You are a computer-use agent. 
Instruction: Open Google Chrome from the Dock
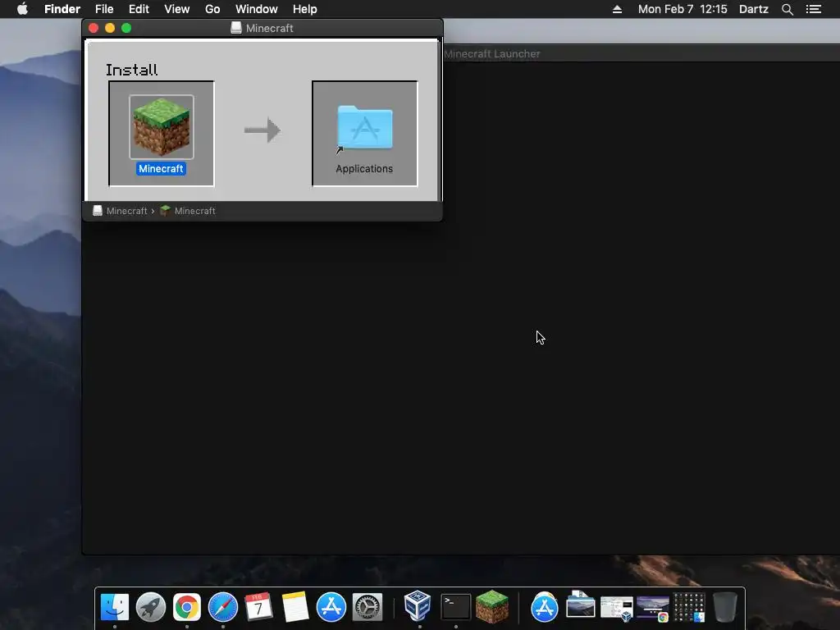(x=186, y=607)
